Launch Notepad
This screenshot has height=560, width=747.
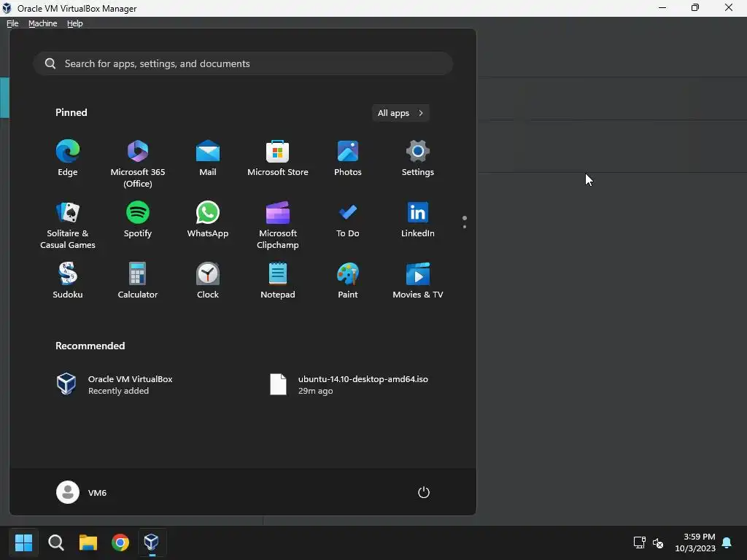click(x=278, y=281)
